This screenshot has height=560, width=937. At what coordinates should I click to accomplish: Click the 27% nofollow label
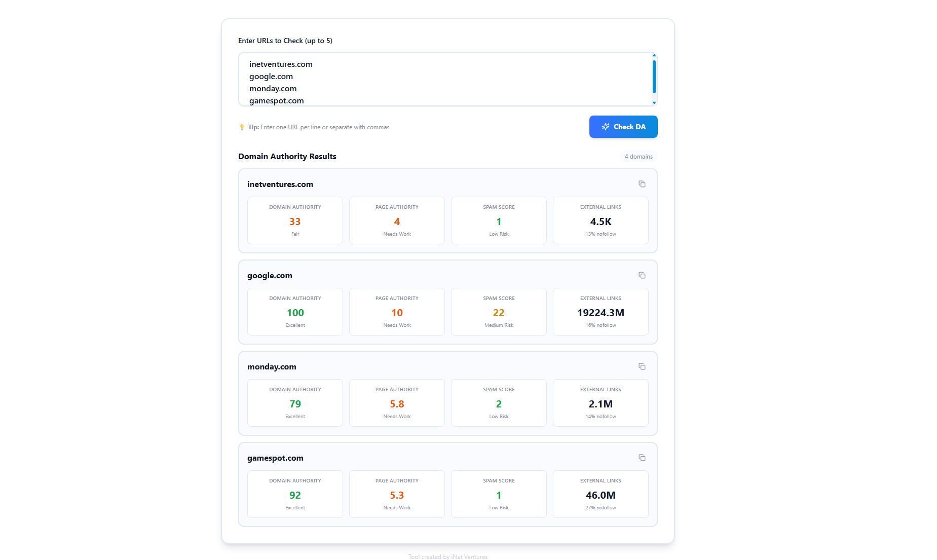pyautogui.click(x=601, y=508)
